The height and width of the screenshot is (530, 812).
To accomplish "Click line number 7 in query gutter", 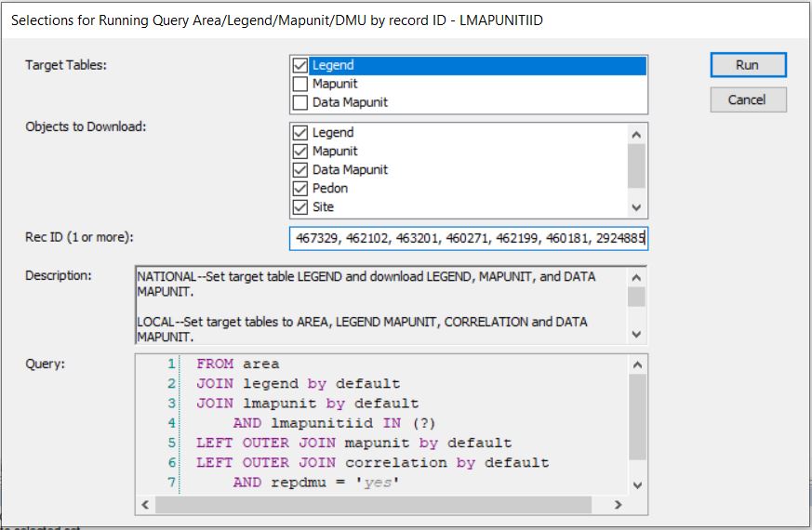I will [171, 483].
